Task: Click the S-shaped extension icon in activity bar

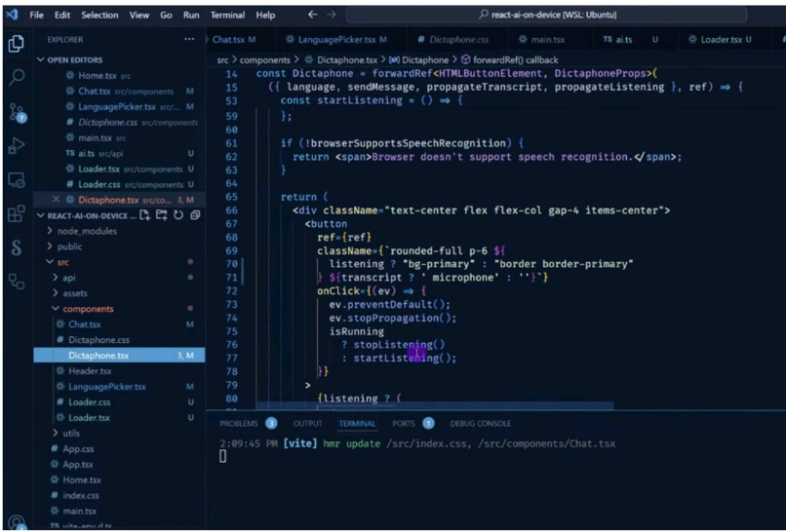Action: [16, 247]
